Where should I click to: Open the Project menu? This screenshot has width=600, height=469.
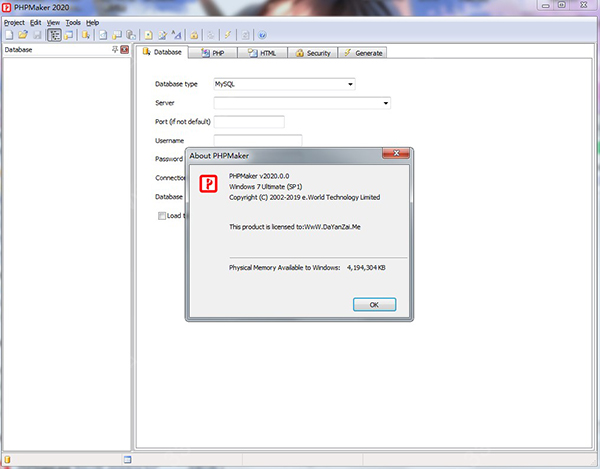14,22
